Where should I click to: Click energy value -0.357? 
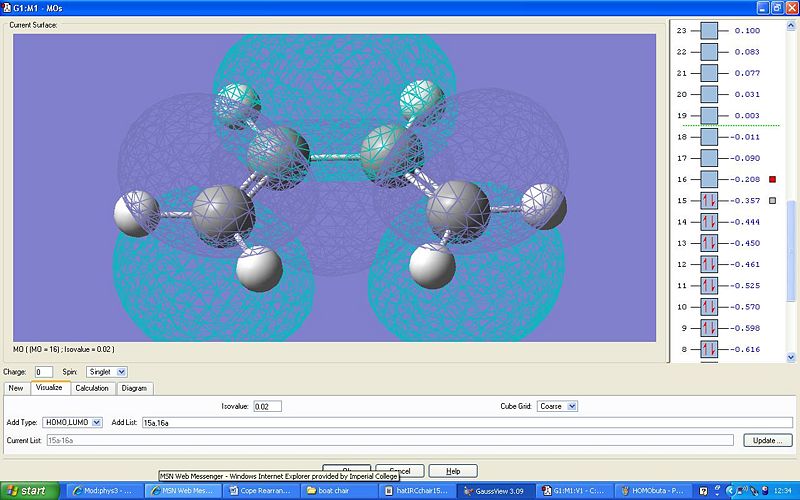click(745, 201)
